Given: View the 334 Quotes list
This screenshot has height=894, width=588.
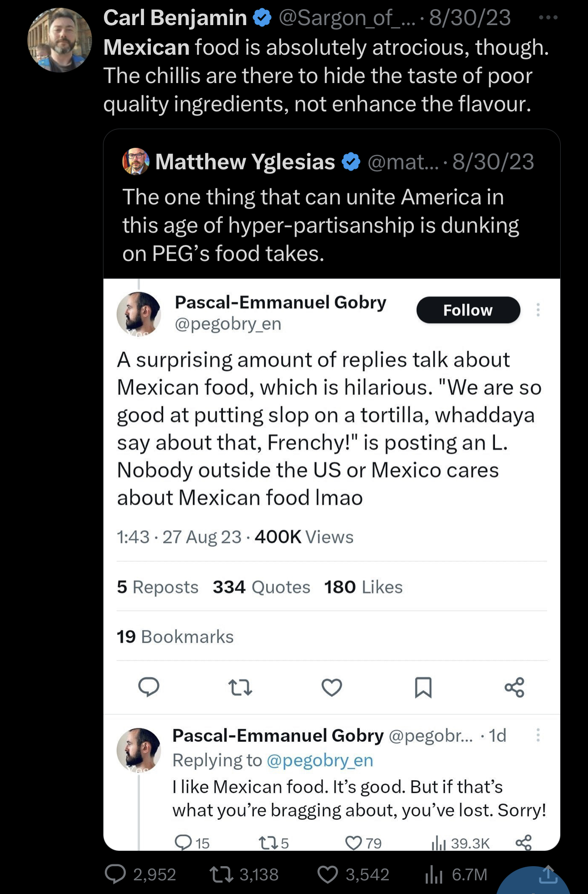Looking at the screenshot, I should (261, 587).
